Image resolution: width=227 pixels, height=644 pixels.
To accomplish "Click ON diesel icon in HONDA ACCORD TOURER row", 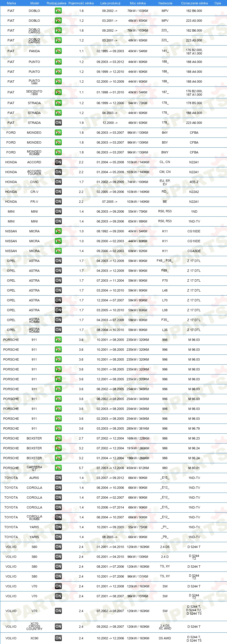I will 58,172.
